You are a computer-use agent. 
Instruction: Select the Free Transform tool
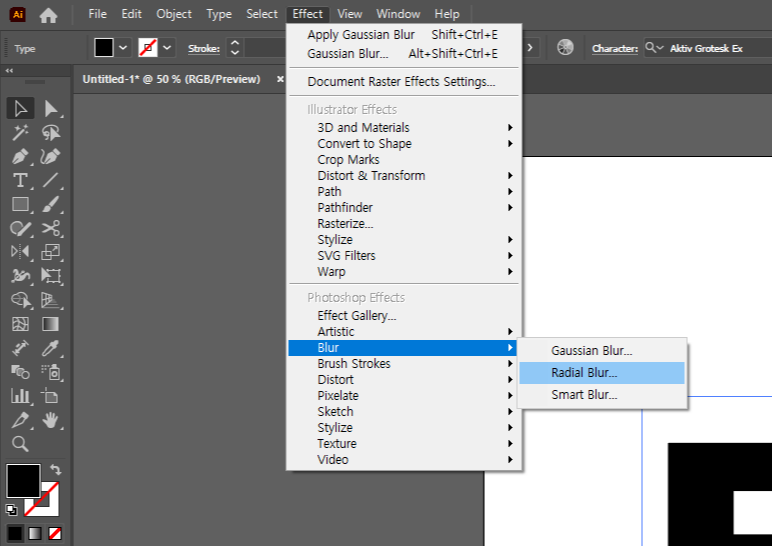click(51, 276)
